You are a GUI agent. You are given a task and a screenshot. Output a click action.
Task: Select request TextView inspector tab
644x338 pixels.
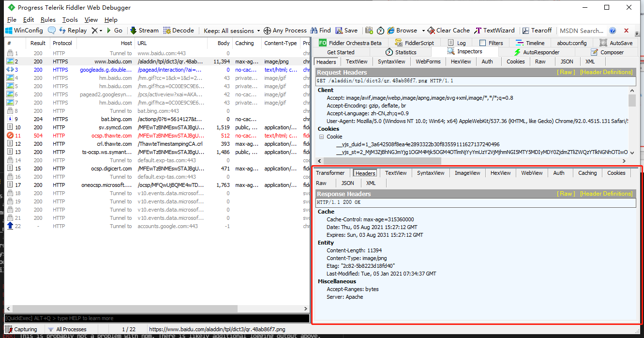[357, 61]
